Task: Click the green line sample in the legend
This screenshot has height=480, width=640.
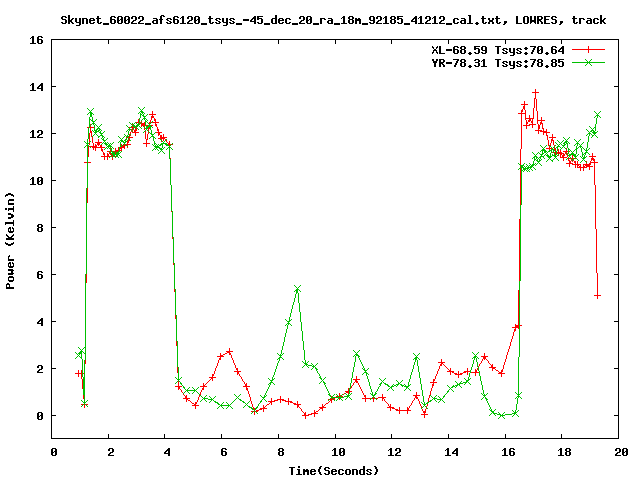Action: 588,62
